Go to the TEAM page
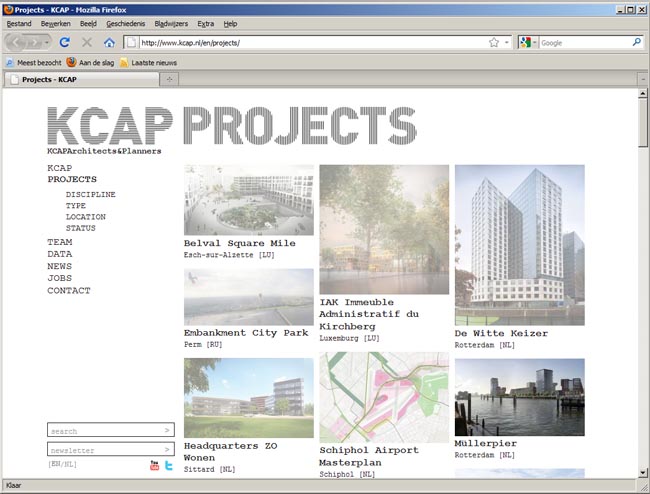Viewport: 650px width, 494px height. pos(60,242)
